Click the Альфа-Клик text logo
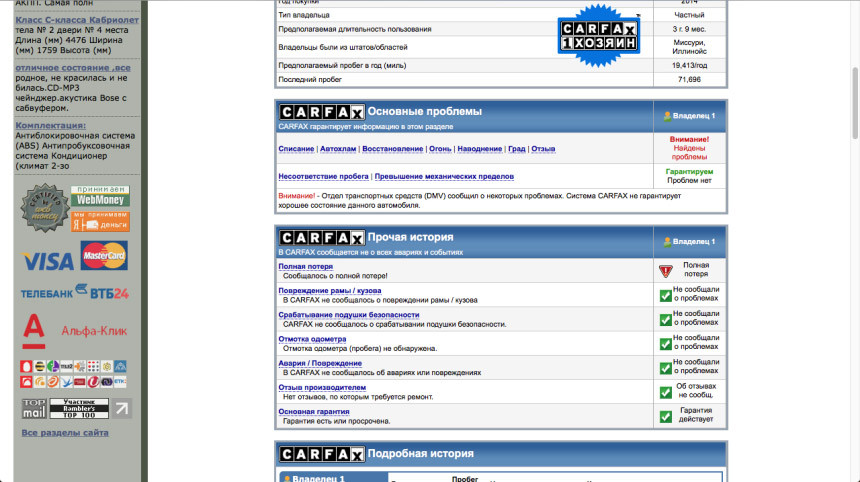This screenshot has width=860, height=482. pyautogui.click(x=94, y=331)
